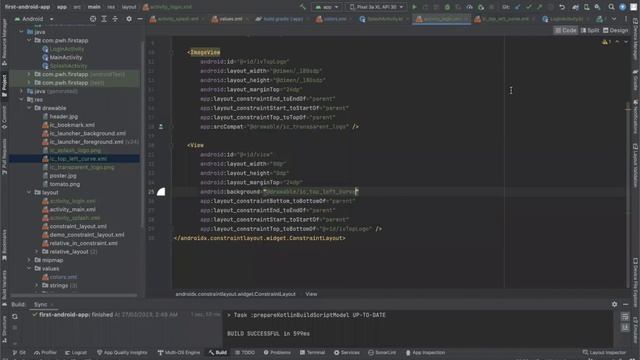Click the Select Opened File target icon
The height and width of the screenshot is (360, 640).
click(93, 19)
